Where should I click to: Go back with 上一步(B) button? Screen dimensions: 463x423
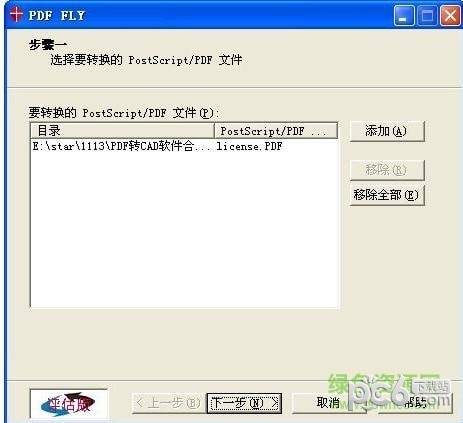pyautogui.click(x=169, y=403)
